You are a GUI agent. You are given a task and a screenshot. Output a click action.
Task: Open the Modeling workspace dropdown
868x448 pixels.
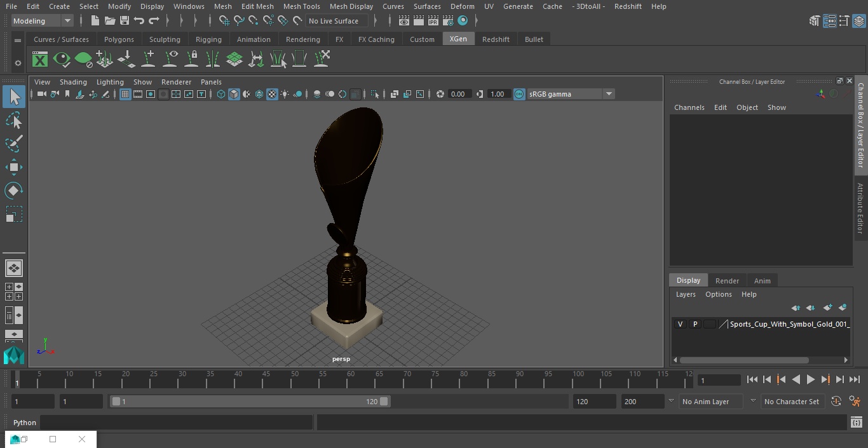(x=43, y=21)
